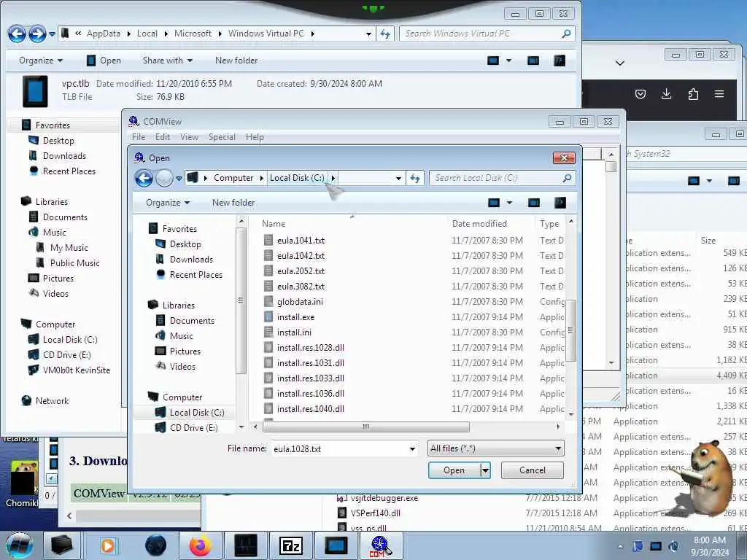Open the Pocket icon in the Firefox toolbar
The width and height of the screenshot is (747, 560).
click(x=640, y=94)
